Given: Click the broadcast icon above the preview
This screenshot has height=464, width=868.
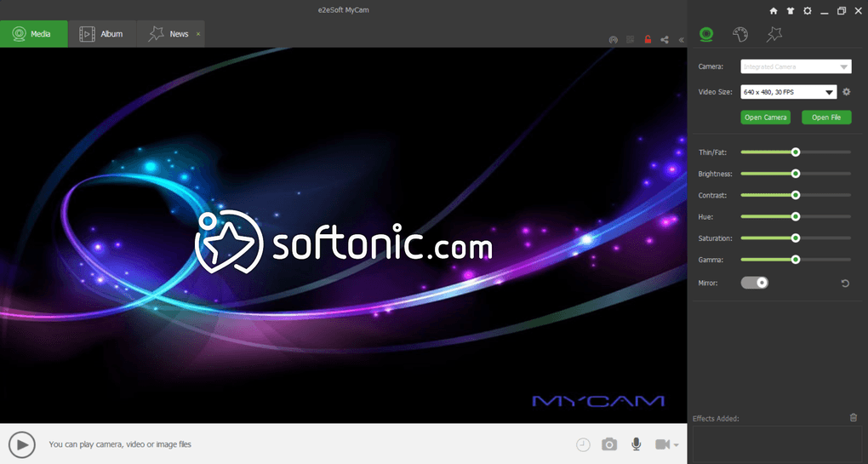Looking at the screenshot, I should (x=614, y=40).
